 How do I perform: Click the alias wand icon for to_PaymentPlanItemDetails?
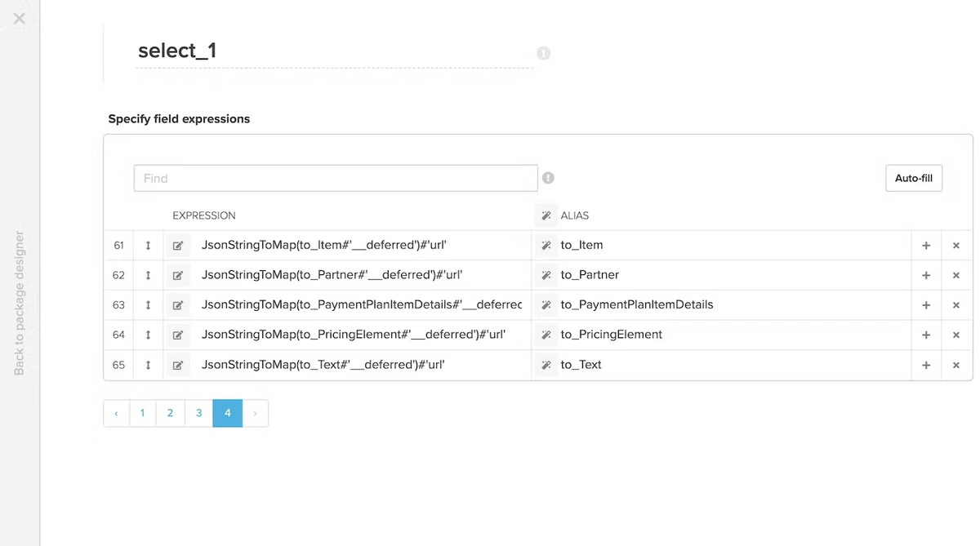click(x=546, y=305)
